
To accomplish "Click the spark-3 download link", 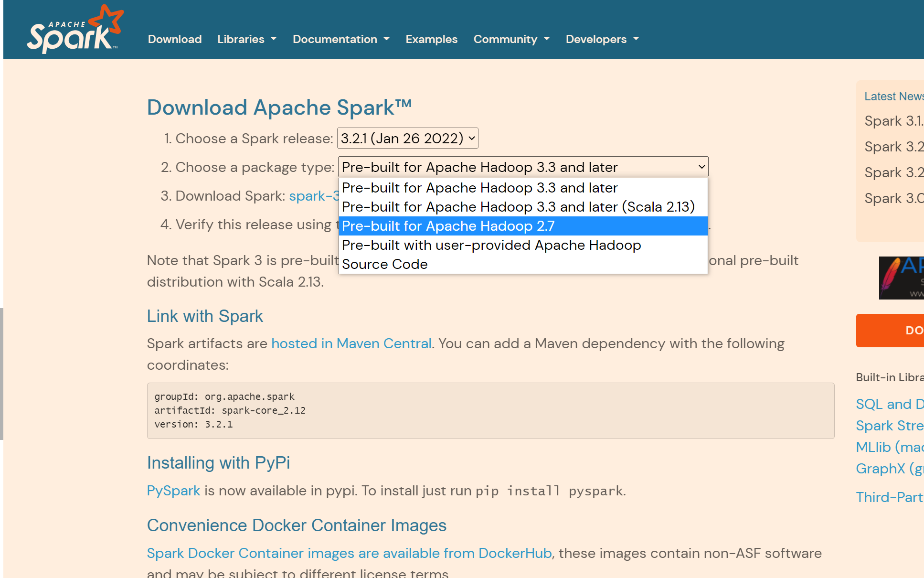I will (x=314, y=196).
